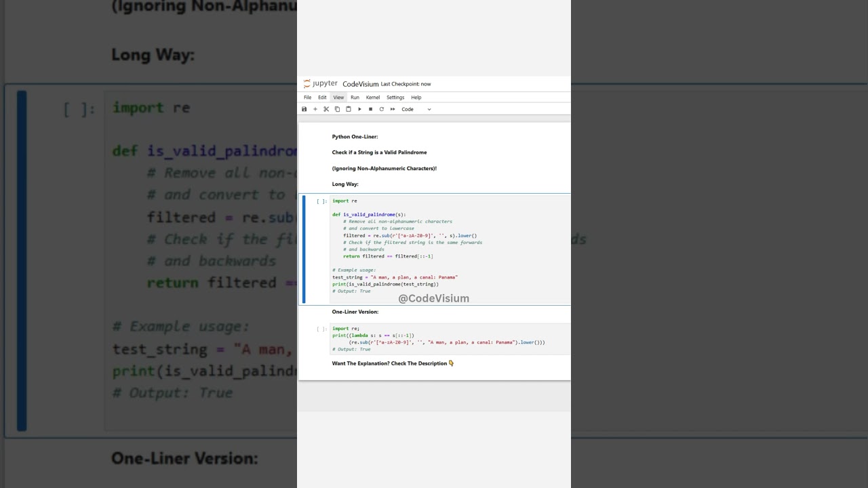Restart kernel and run all cells
The height and width of the screenshot is (488, 868).
click(x=393, y=109)
